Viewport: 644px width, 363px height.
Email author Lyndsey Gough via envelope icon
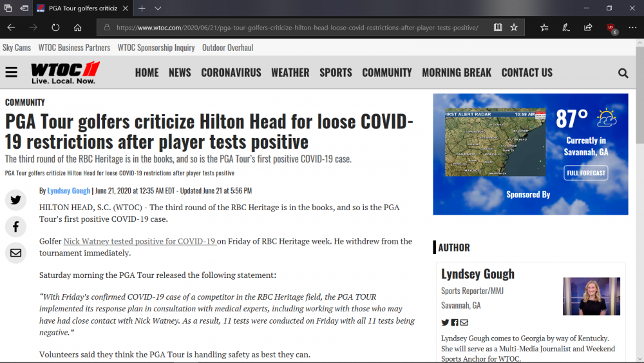pyautogui.click(x=464, y=323)
